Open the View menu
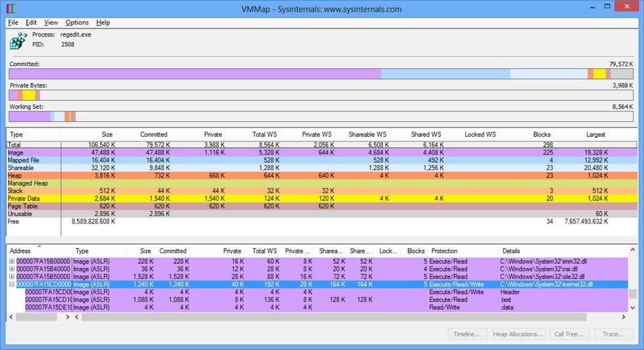This screenshot has height=350, width=644. point(51,22)
